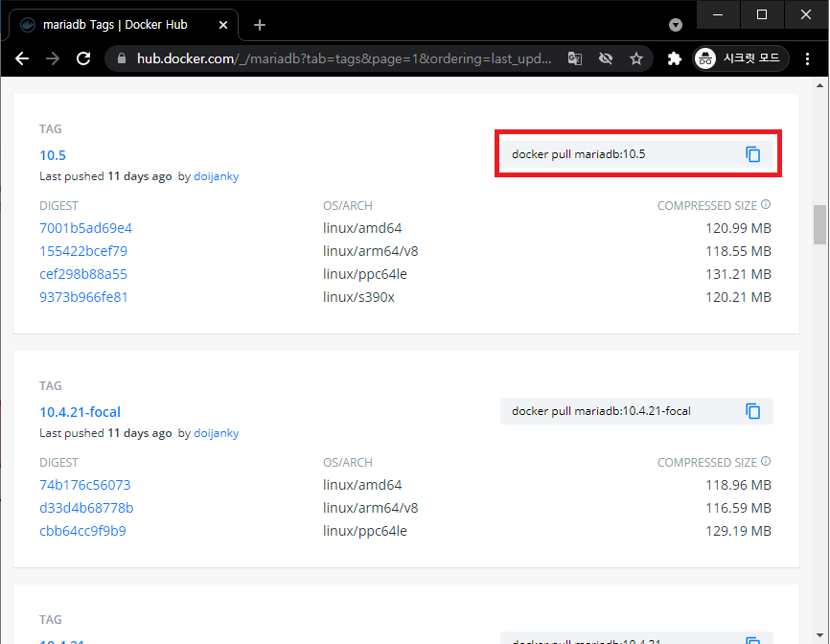This screenshot has height=644, width=830.
Task: Open the Extensions puzzle icon
Action: point(675,58)
